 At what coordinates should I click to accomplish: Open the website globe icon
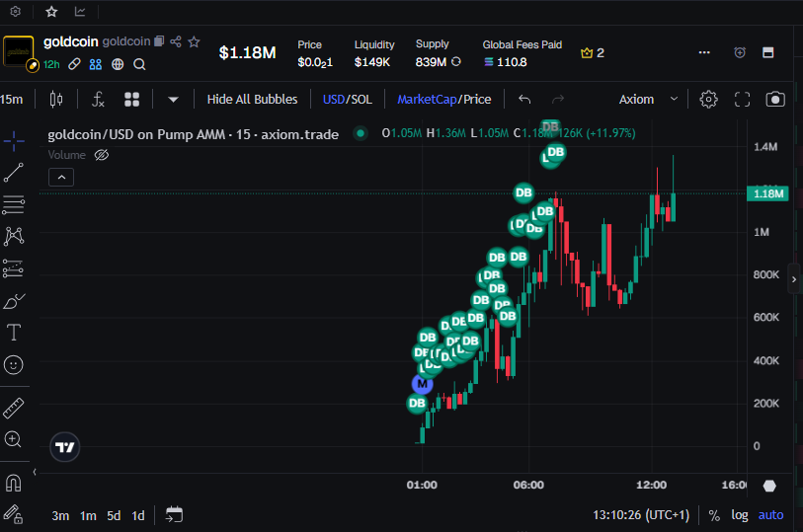pos(118,64)
